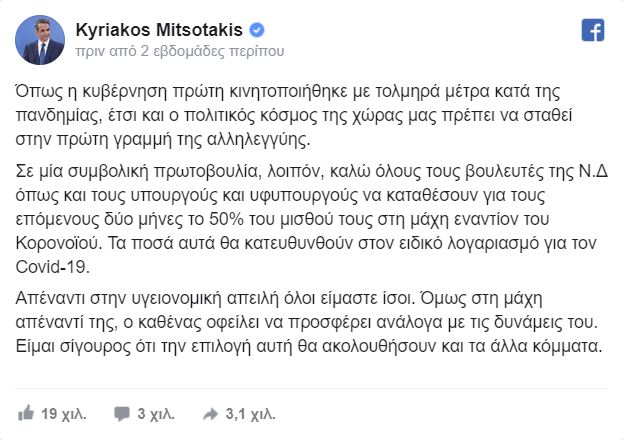
Task: Click paragraph starting 'Απέναντι στην υγειονομική'
Action: [x=309, y=322]
